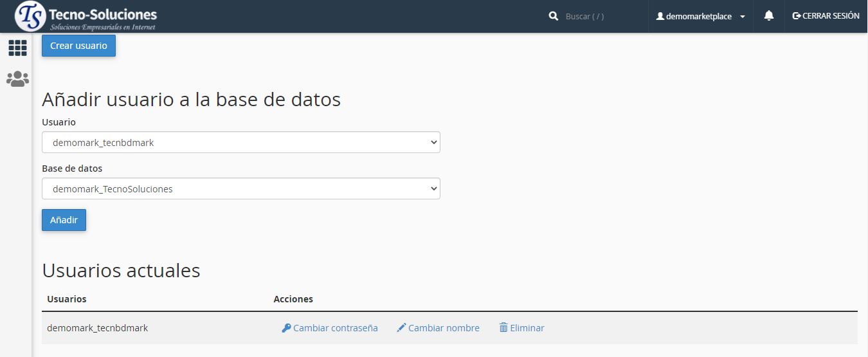868x357 pixels.
Task: Log out via CERRAR SESIÓN
Action: tap(826, 16)
